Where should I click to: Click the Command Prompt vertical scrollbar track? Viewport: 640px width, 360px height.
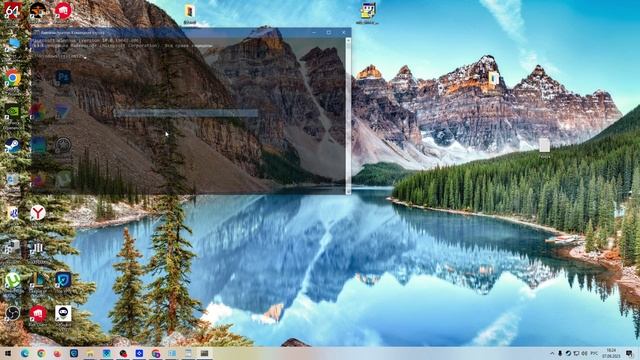(x=348, y=116)
